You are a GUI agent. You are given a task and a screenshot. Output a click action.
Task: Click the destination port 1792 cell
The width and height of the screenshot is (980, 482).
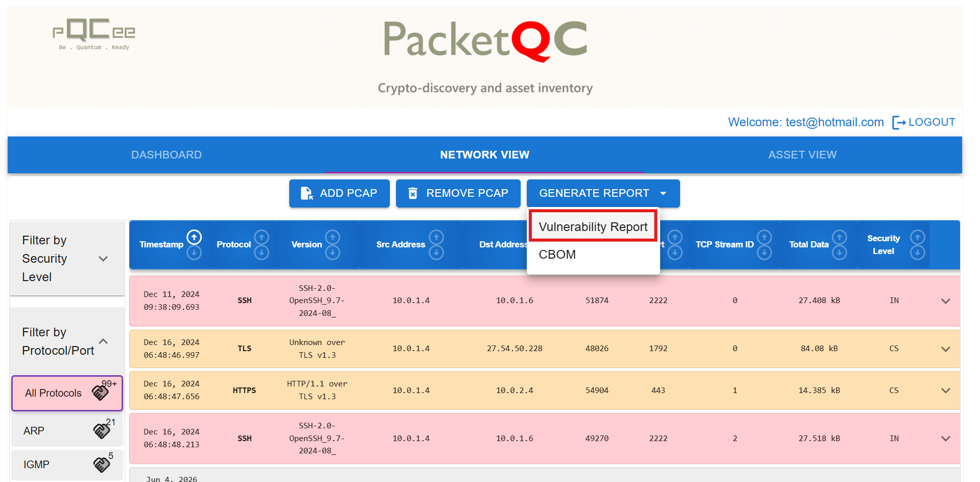[x=658, y=349]
